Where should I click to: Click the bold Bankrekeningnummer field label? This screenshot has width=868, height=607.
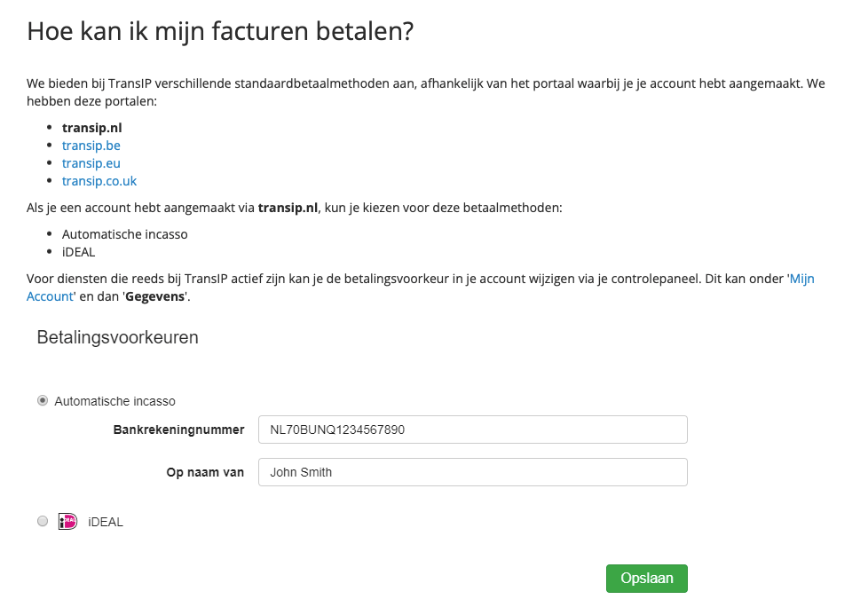[178, 430]
